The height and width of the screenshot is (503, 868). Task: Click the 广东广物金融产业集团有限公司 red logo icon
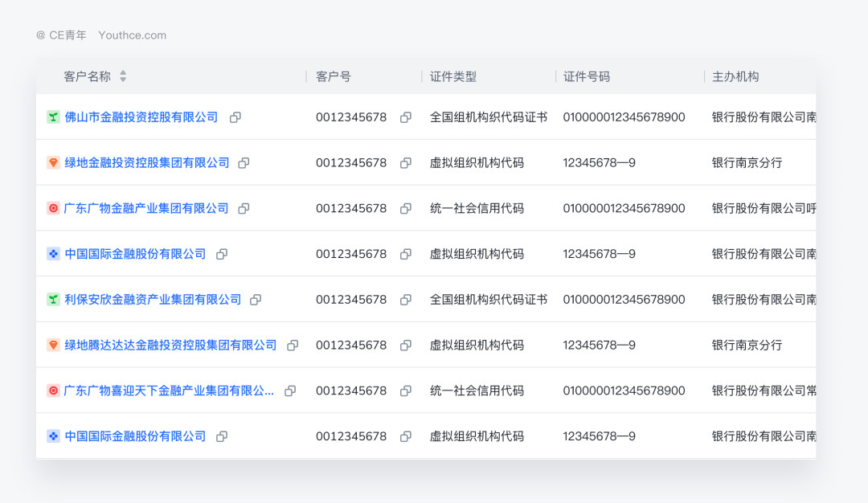53,209
